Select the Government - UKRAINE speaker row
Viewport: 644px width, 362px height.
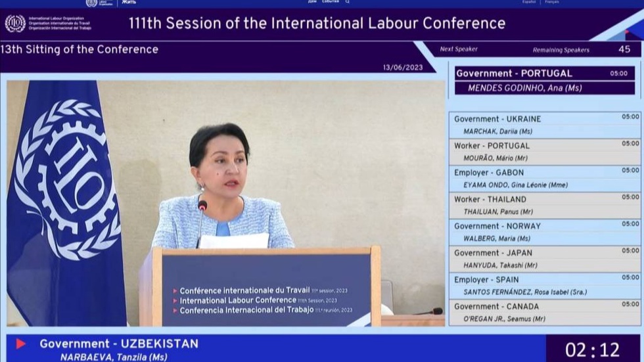[x=545, y=125]
